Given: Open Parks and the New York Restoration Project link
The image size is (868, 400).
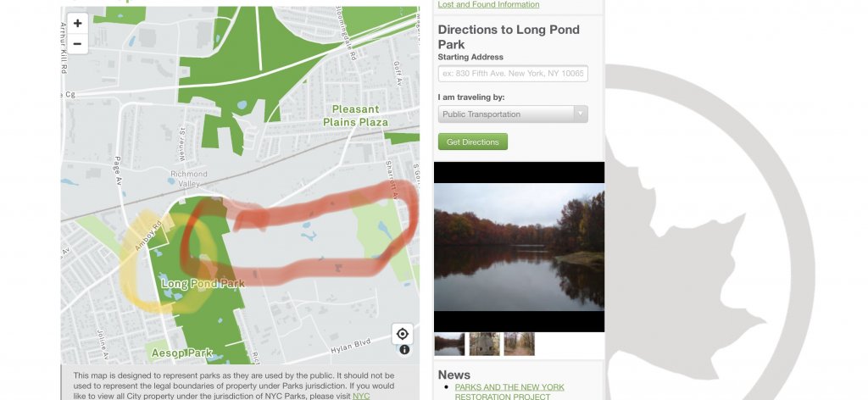Looking at the screenshot, I should pyautogui.click(x=509, y=392).
